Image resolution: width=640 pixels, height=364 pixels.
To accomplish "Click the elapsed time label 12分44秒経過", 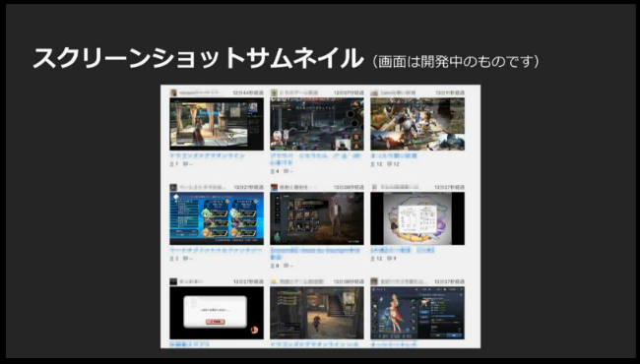I will point(248,92).
